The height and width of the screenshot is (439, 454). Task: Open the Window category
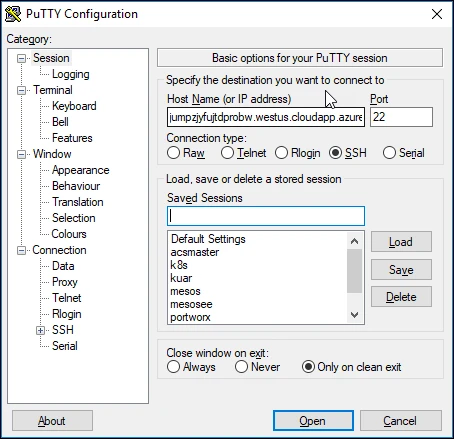point(52,154)
